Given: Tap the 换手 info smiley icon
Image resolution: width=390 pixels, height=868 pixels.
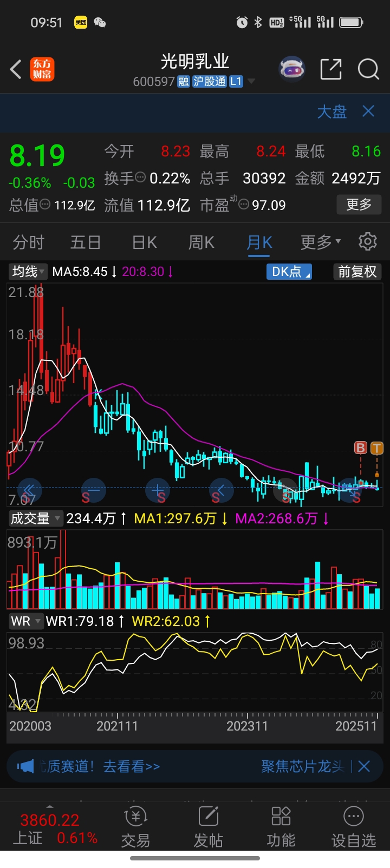Looking at the screenshot, I should click(x=140, y=177).
